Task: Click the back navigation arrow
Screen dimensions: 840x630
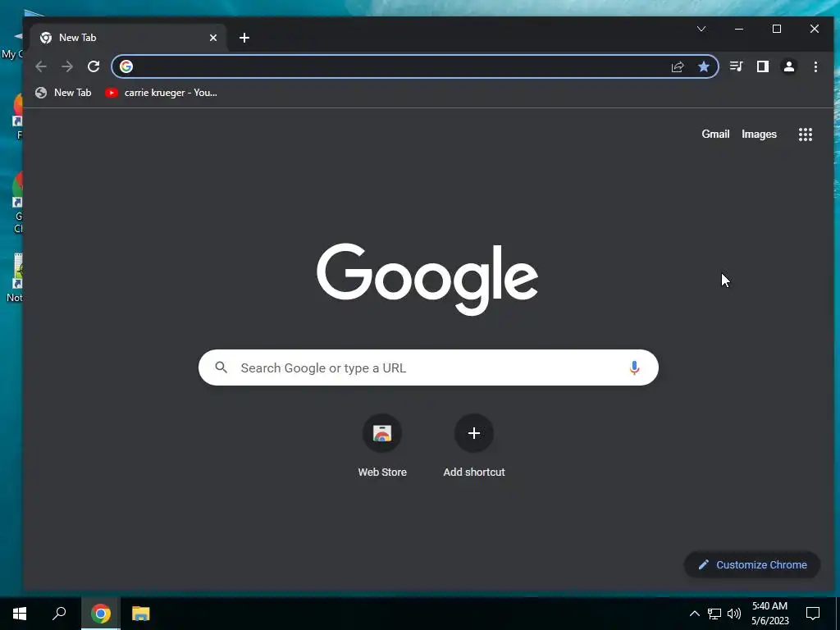Action: [x=41, y=66]
